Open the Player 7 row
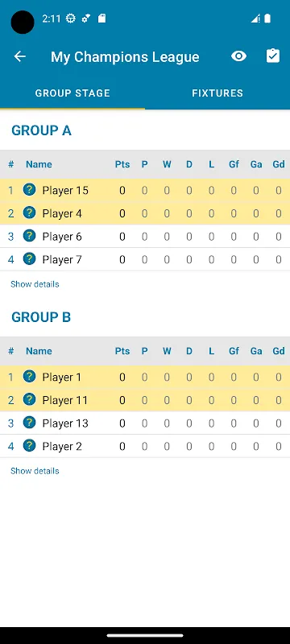 pos(145,259)
